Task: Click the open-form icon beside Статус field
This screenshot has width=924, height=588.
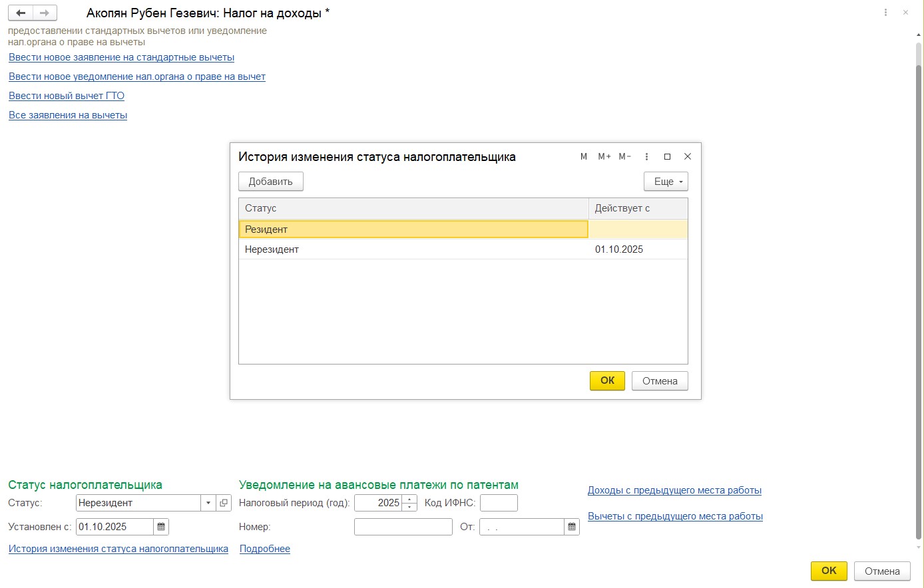Action: pyautogui.click(x=224, y=503)
